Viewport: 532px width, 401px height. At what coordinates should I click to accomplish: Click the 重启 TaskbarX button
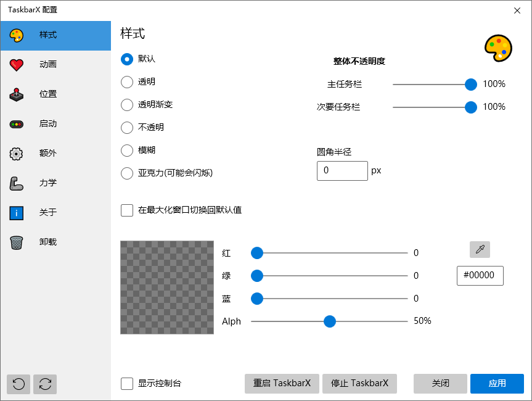point(282,384)
